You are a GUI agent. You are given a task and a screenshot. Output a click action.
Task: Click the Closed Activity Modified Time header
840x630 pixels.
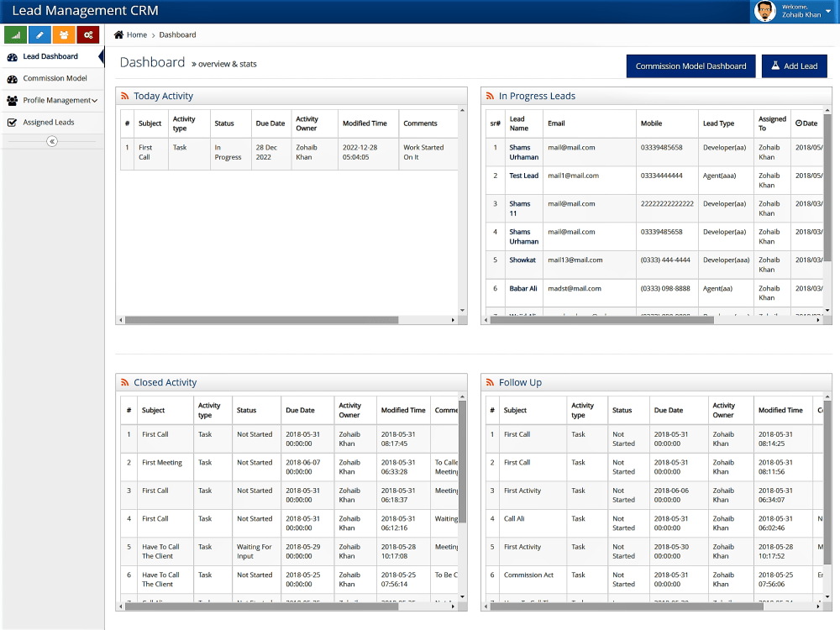coord(403,411)
